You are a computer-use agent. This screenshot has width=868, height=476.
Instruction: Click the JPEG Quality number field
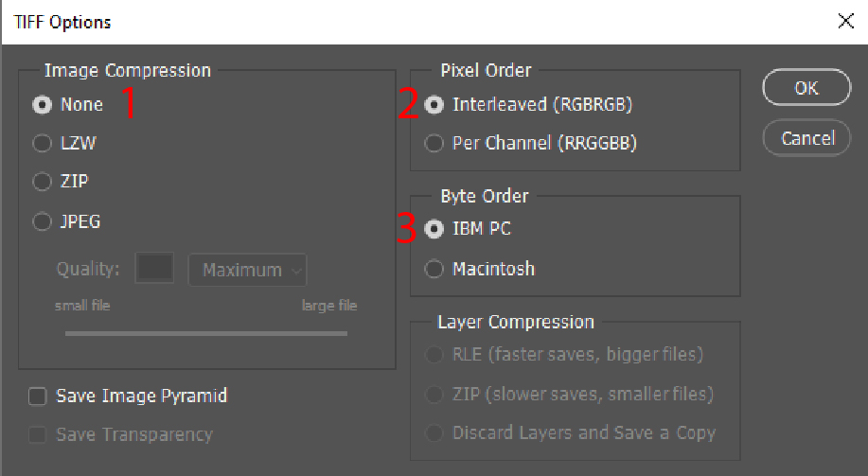tap(154, 269)
